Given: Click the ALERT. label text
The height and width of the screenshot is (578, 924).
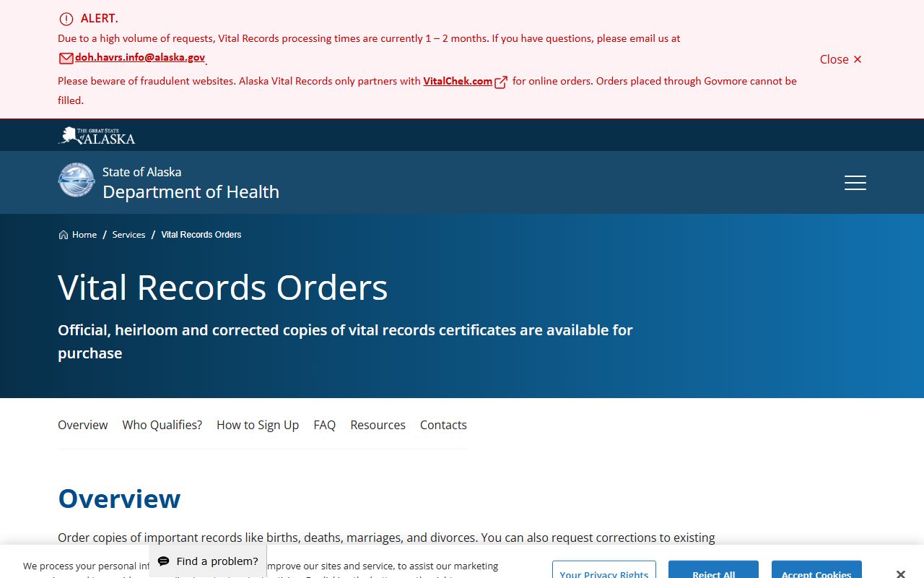Looking at the screenshot, I should (x=99, y=19).
